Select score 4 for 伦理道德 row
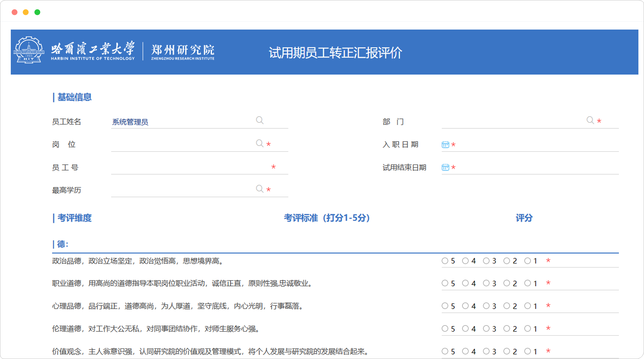This screenshot has height=359, width=644. (465, 329)
